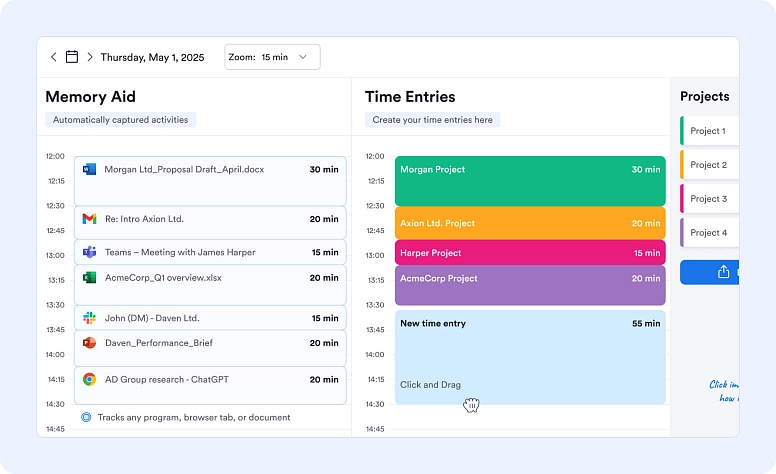Click the New time entry block
The image size is (776, 474).
point(529,355)
